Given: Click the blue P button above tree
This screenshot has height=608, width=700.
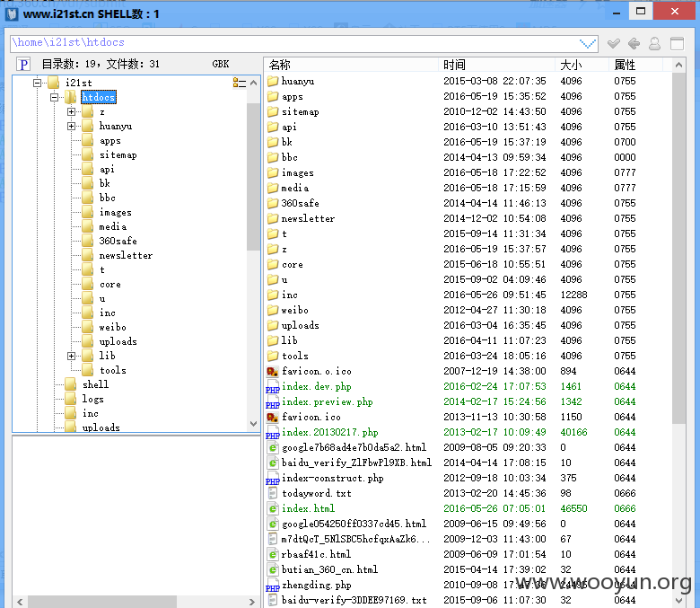Looking at the screenshot, I should point(23,65).
